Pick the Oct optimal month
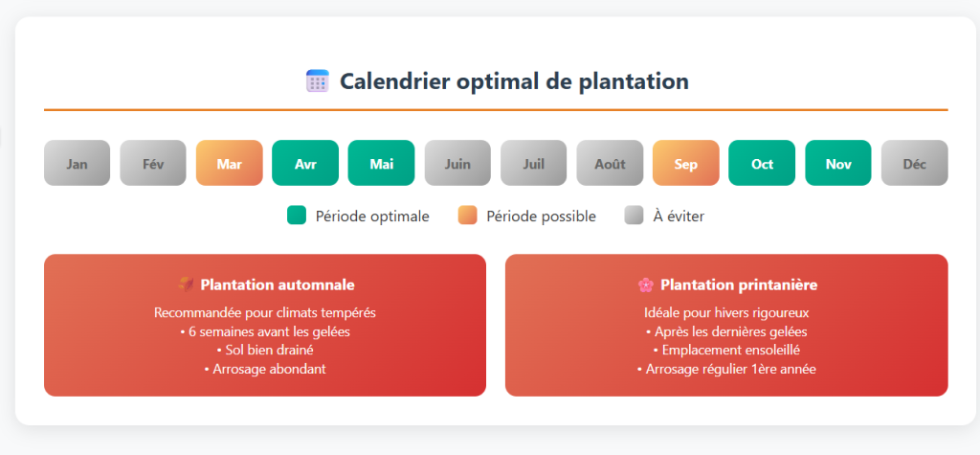The image size is (980, 455). pos(762,163)
